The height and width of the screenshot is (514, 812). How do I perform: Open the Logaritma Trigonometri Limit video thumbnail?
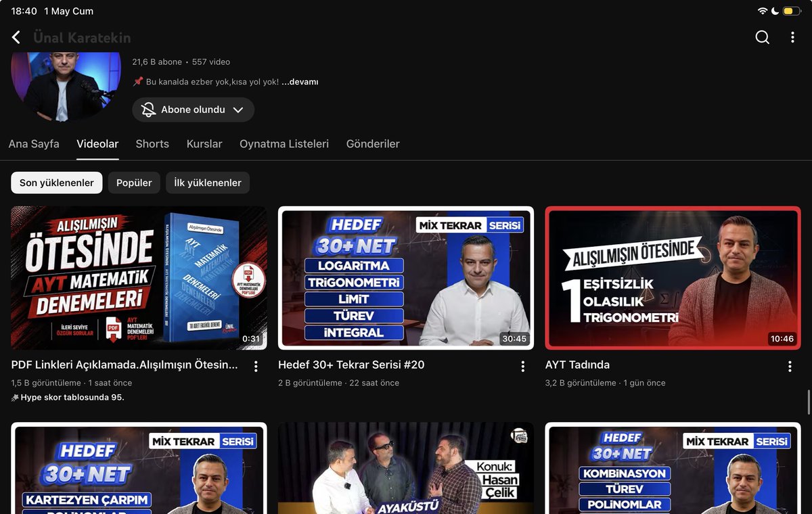pos(406,278)
